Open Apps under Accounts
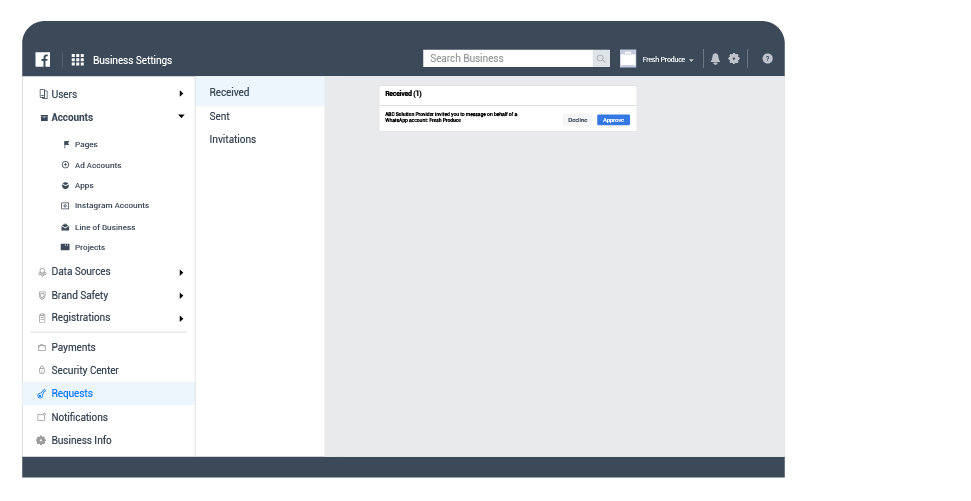971x501 pixels. (84, 186)
